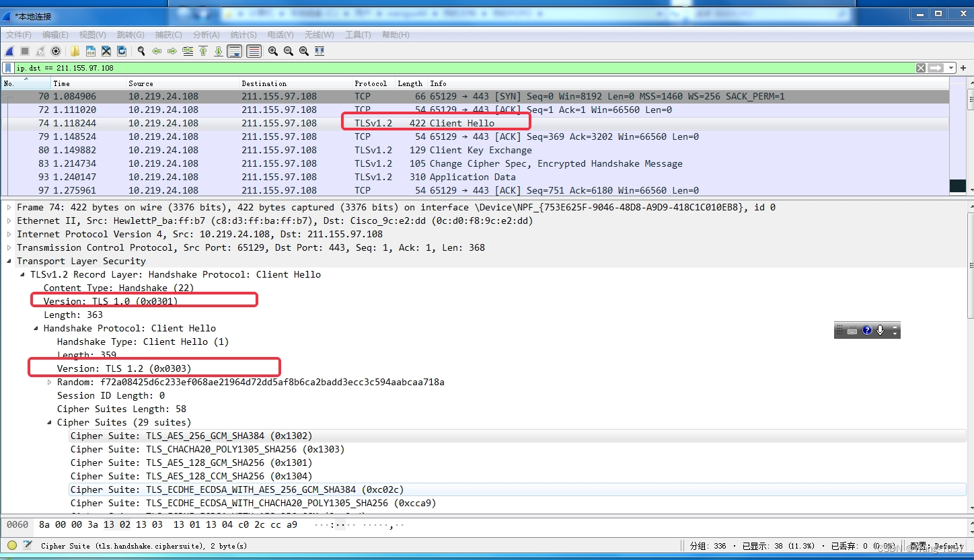Select Cipher Suite TLS_AES_256_GCM_SHA384

518,436
